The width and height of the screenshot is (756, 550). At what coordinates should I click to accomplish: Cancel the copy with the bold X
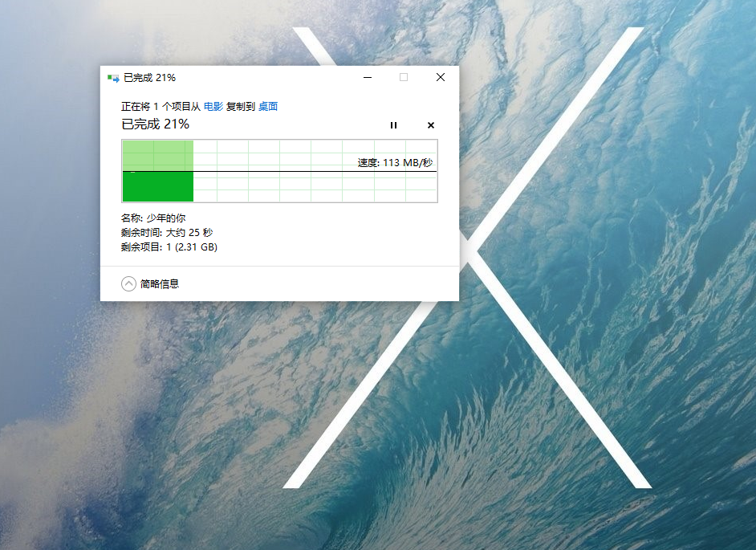point(431,125)
